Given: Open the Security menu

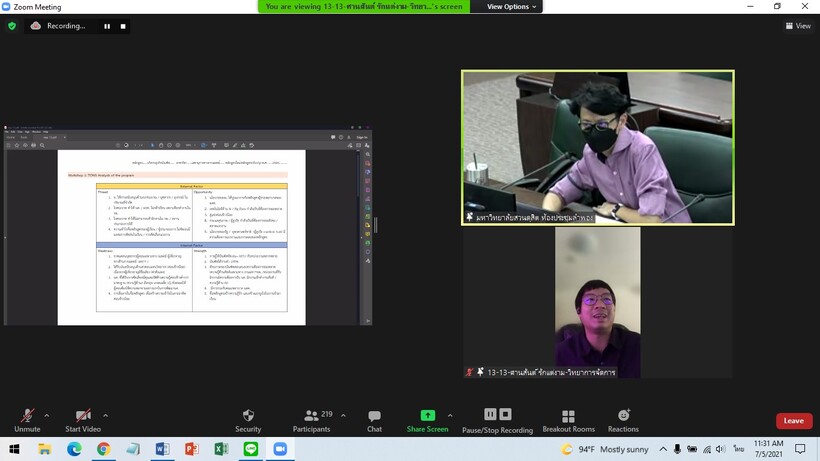Looking at the screenshot, I should [248, 421].
